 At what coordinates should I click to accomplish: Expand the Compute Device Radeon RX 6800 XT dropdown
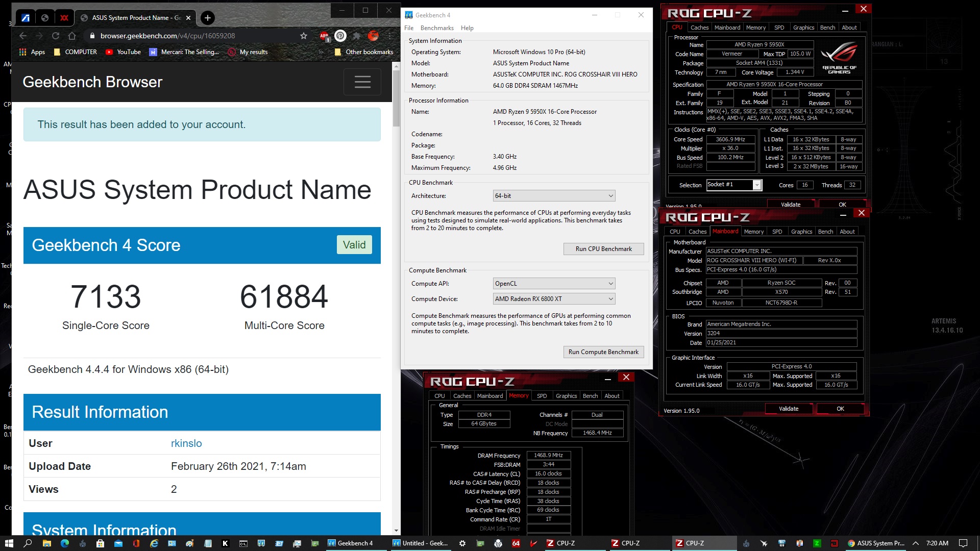[554, 299]
